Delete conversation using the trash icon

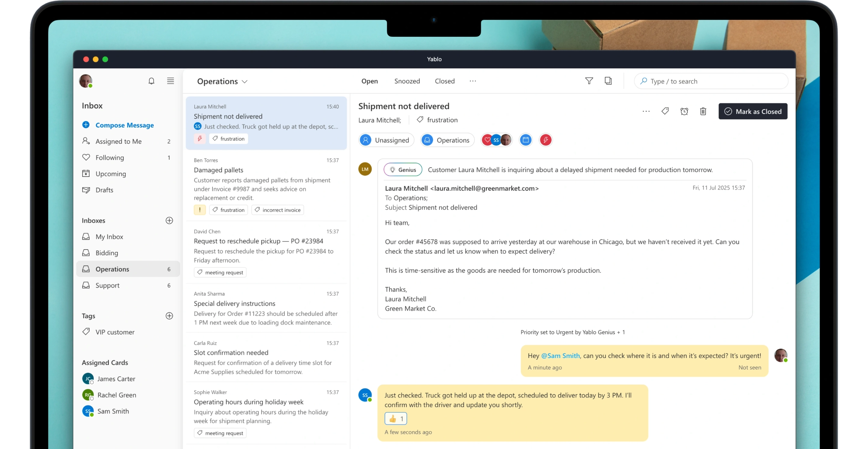[703, 111]
